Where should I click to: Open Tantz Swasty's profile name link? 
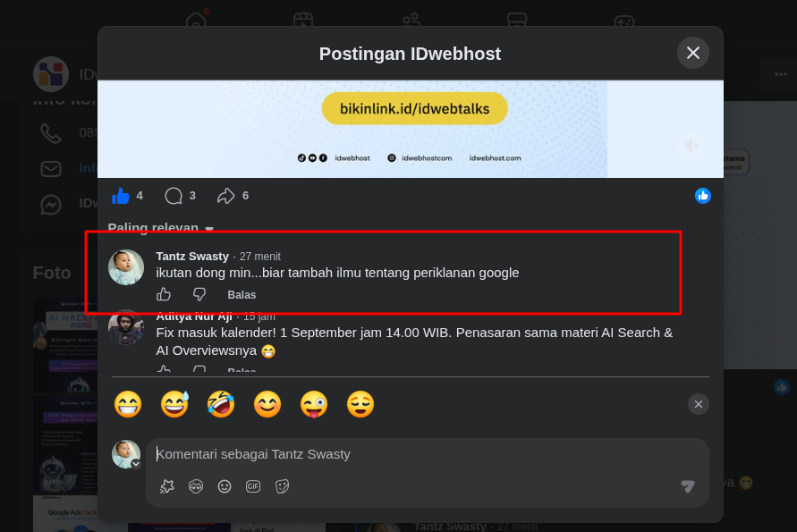[x=192, y=256]
